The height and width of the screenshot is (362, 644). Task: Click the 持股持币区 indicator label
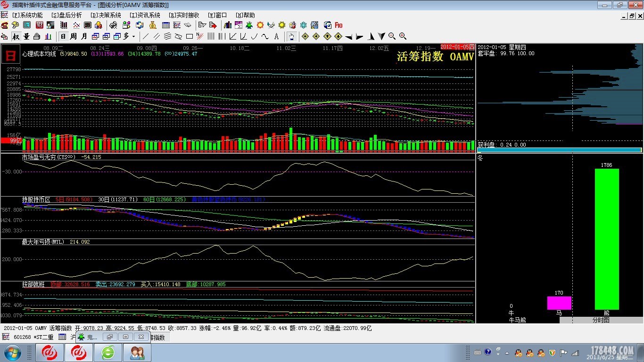coord(36,199)
